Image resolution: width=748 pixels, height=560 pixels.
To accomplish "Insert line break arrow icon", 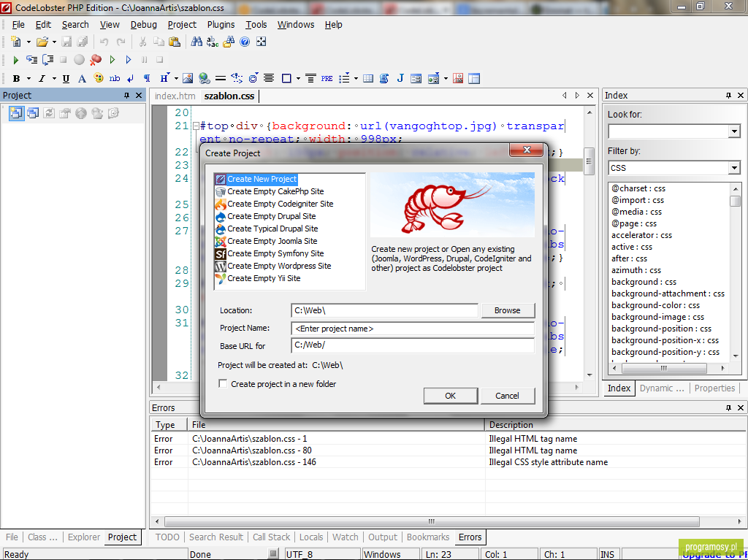I will tap(131, 78).
